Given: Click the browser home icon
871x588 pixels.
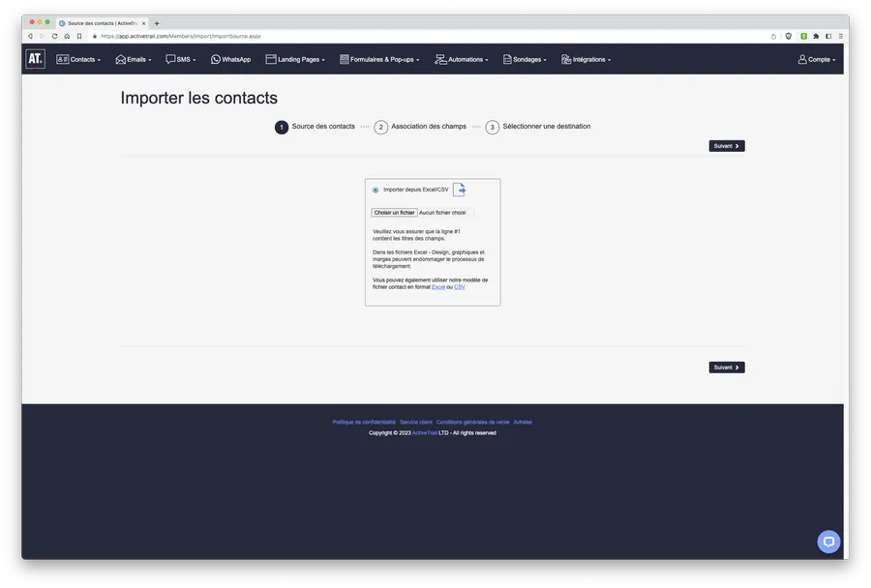Looking at the screenshot, I should point(67,36).
